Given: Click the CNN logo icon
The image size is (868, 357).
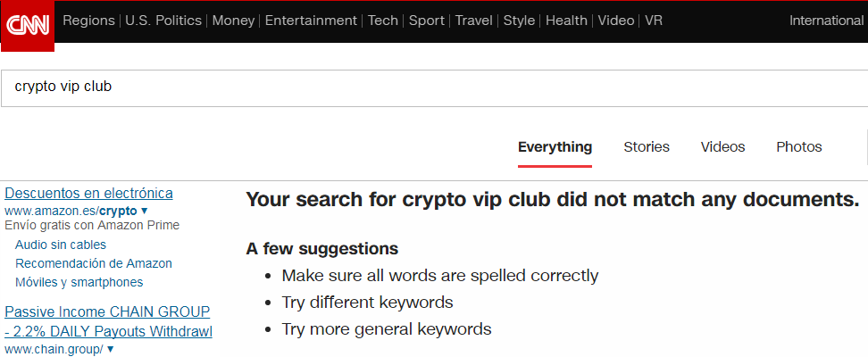Looking at the screenshot, I should [x=27, y=26].
